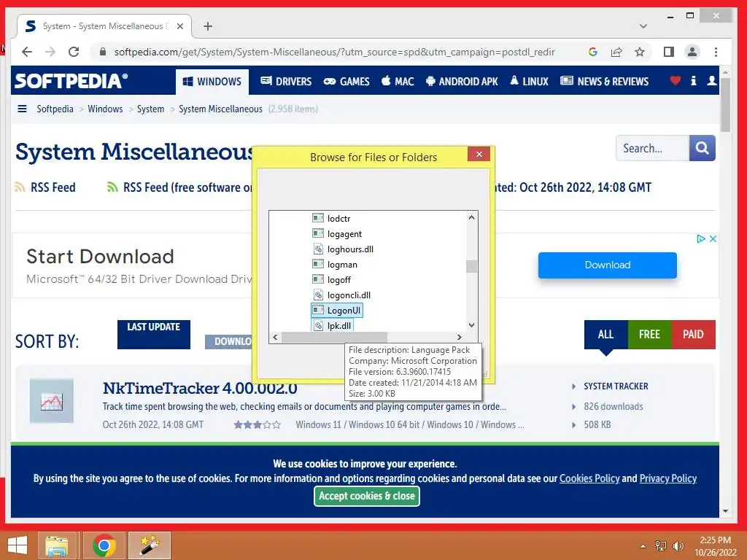The height and width of the screenshot is (560, 747).
Task: Switch to the WINDOWS section
Action: pyautogui.click(x=212, y=82)
